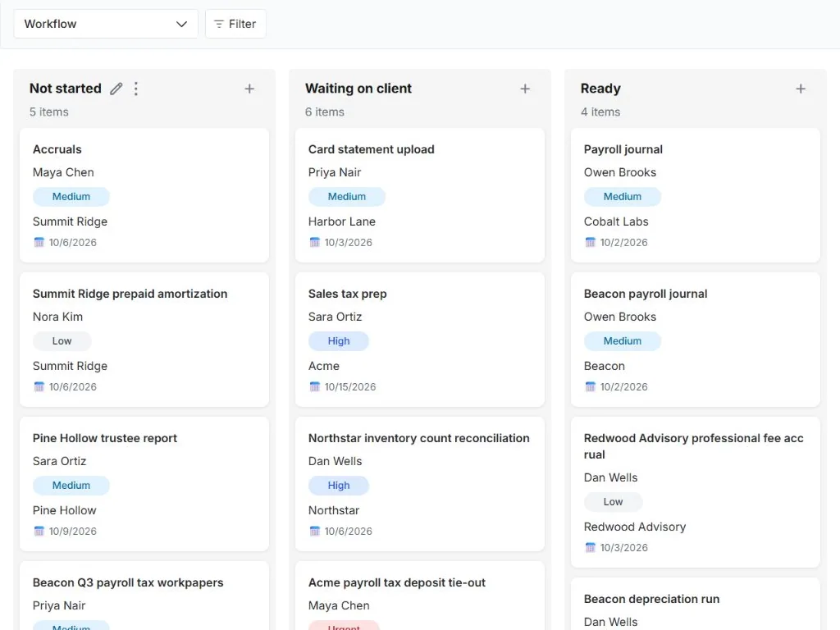Click the Filter button
Image resolution: width=840 pixels, height=630 pixels.
[235, 24]
